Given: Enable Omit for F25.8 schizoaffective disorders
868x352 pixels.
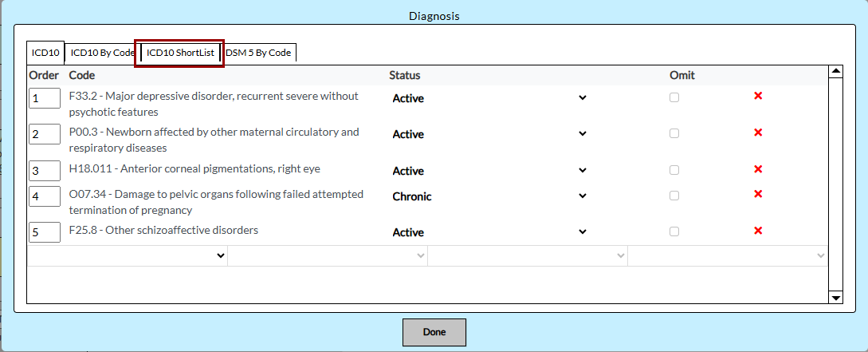Looking at the screenshot, I should click(674, 231).
